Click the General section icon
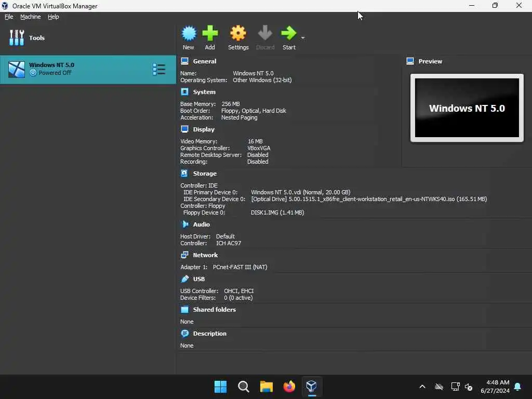 click(184, 61)
